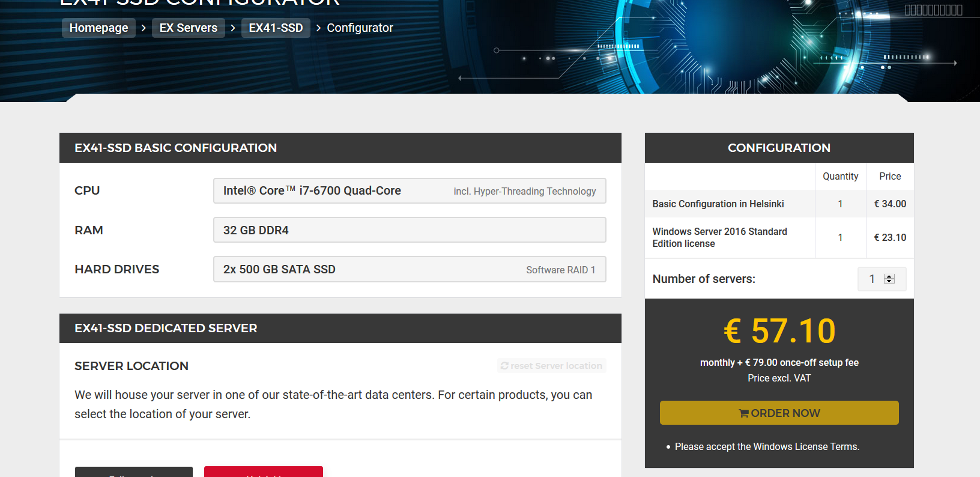
Task: Click the CONFIGURATION panel header
Action: (x=779, y=148)
